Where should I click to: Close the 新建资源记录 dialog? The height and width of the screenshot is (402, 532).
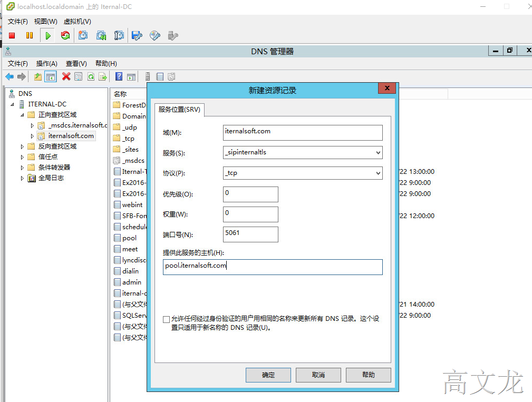387,88
